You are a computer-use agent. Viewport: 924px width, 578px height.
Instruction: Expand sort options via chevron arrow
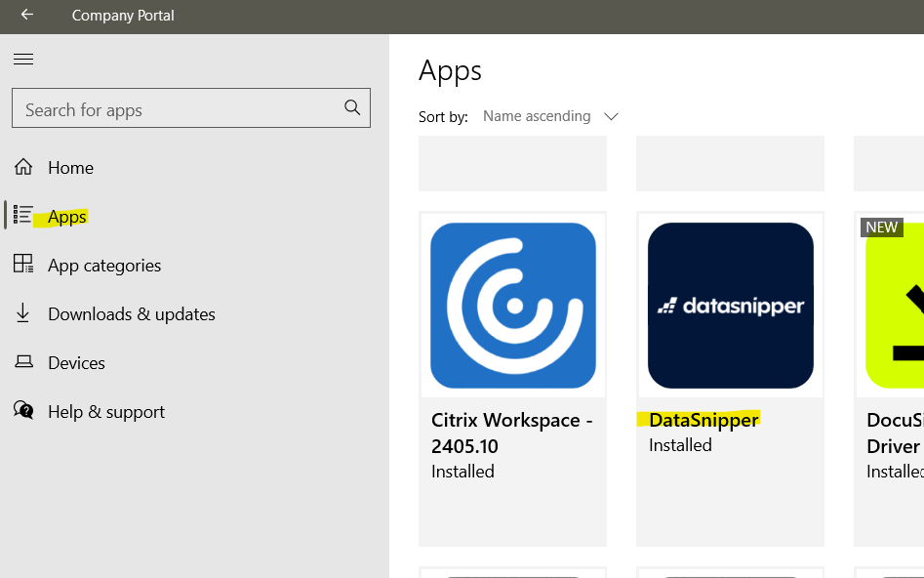pos(611,116)
